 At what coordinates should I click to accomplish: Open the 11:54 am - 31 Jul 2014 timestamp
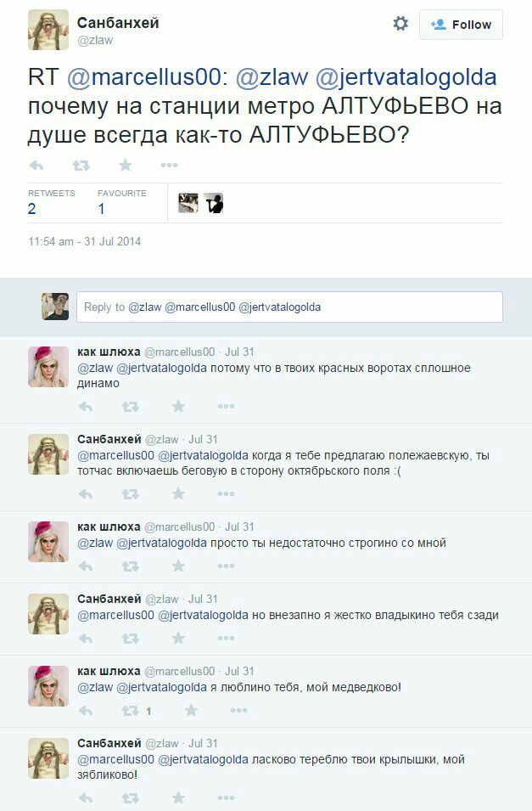(x=84, y=241)
